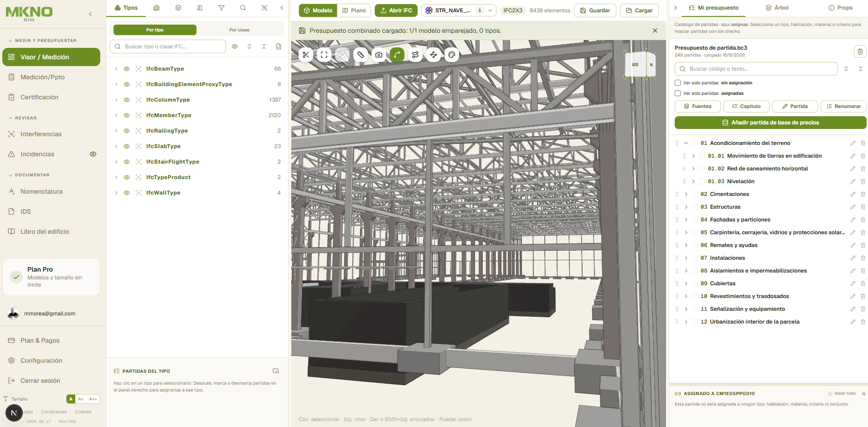
Task: Click the Renumerar button
Action: pos(843,106)
